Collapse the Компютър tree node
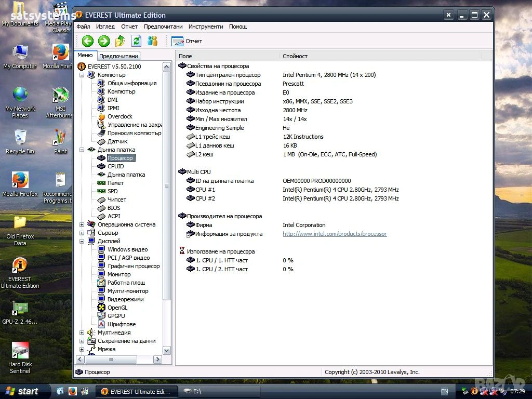532x399 pixels. pos(82,75)
